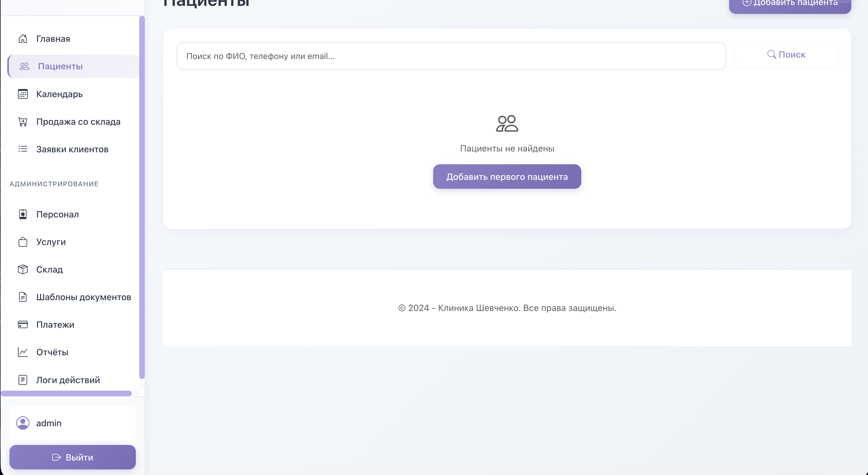Click the Продажа со склада cart icon
Image resolution: width=868 pixels, height=475 pixels.
23,122
